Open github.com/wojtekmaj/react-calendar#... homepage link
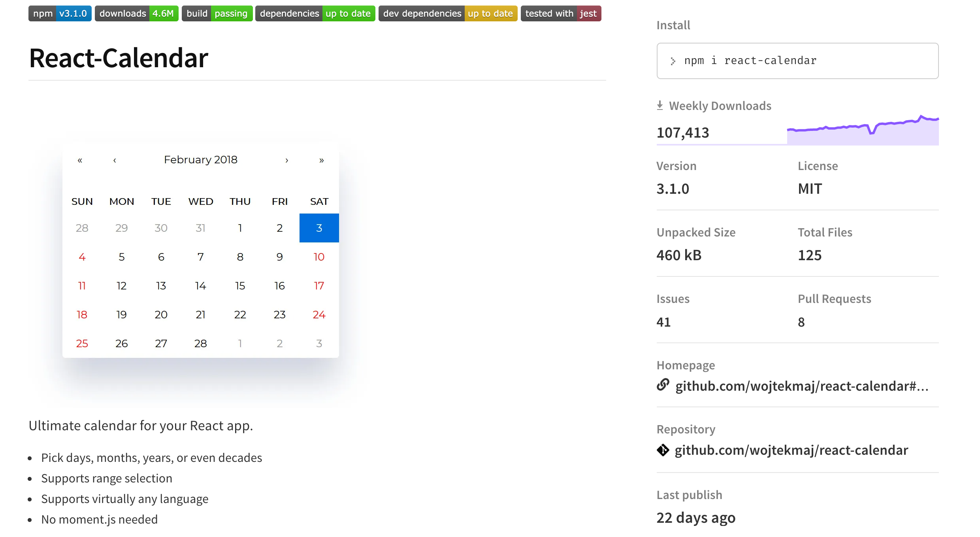This screenshot has height=537, width=980. (802, 386)
